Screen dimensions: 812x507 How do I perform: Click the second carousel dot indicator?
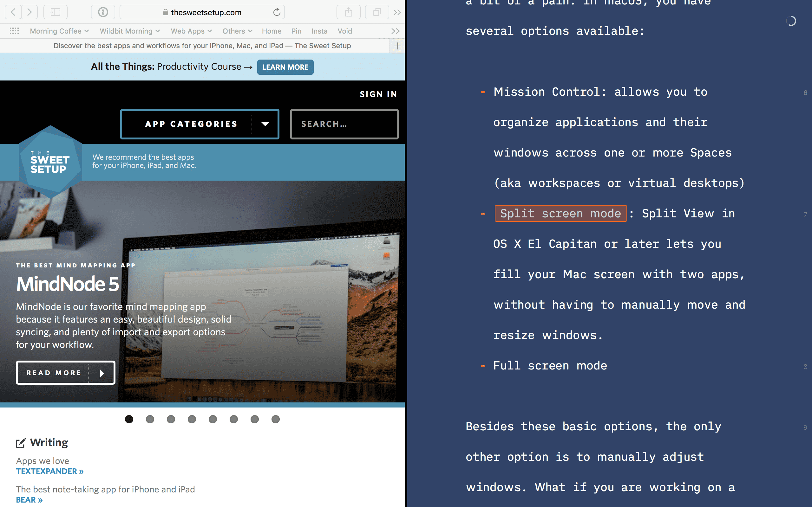pos(150,419)
